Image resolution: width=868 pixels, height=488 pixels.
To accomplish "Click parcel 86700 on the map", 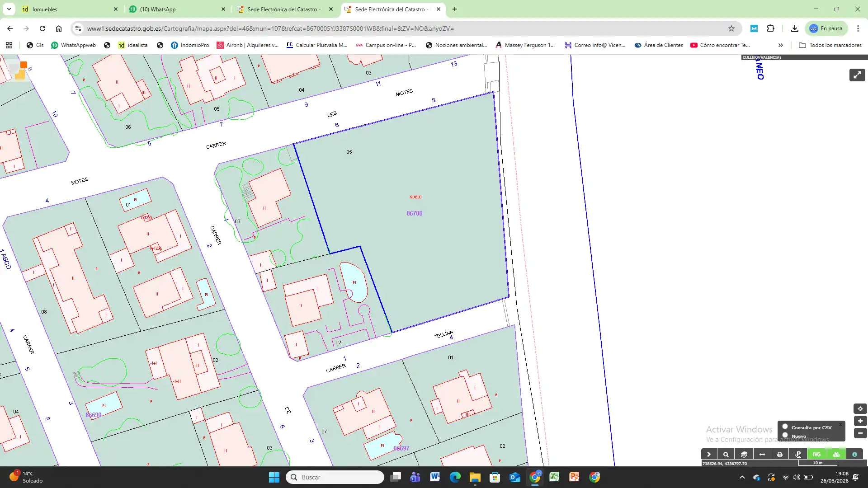I will click(414, 213).
